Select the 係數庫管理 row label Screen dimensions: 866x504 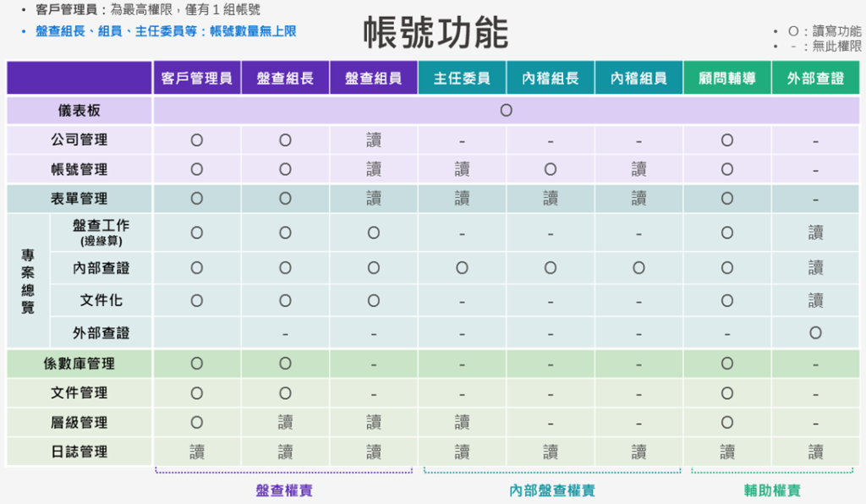[x=79, y=364]
